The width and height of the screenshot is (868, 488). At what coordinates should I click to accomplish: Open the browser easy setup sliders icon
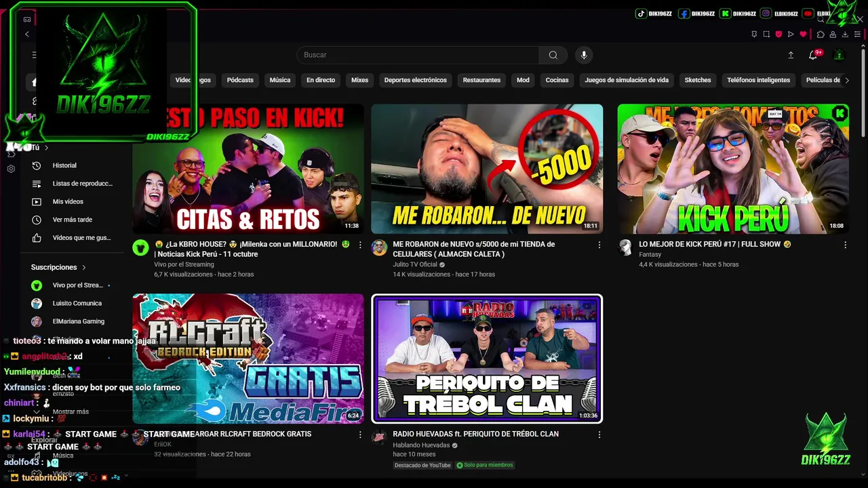pos(857,34)
